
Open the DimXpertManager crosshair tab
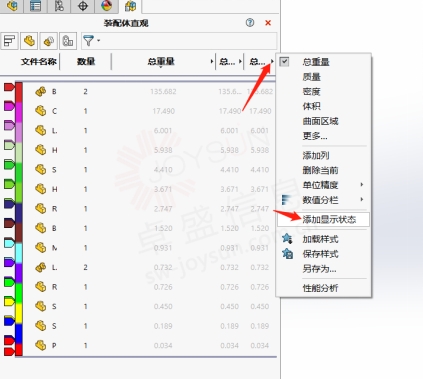pyautogui.click(x=83, y=6)
